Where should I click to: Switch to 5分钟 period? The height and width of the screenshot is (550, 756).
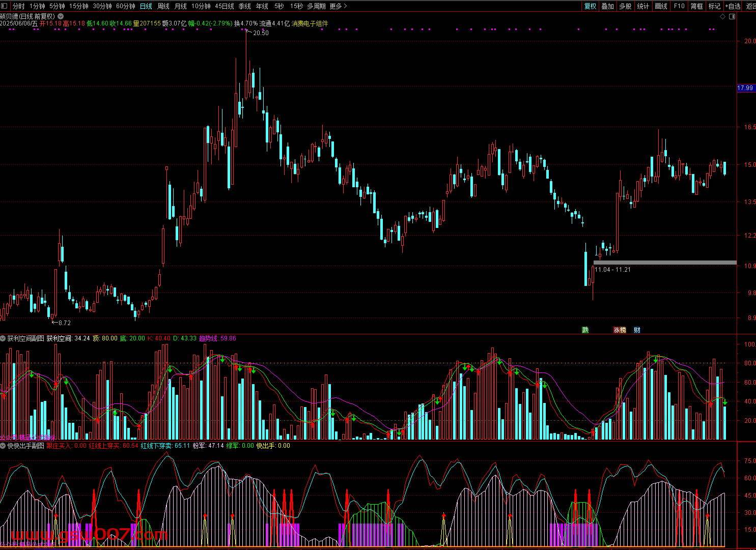pyautogui.click(x=57, y=6)
